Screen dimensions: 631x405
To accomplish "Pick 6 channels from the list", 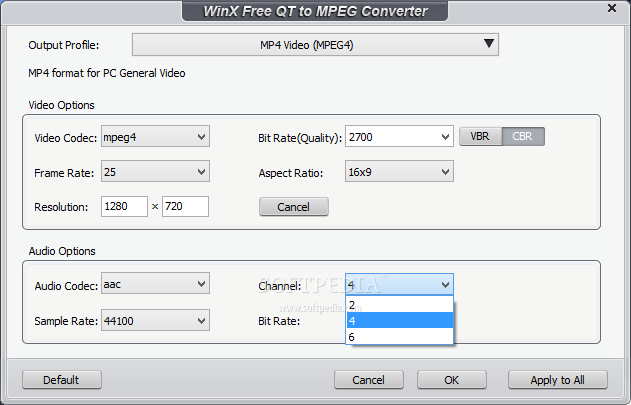I will (400, 337).
